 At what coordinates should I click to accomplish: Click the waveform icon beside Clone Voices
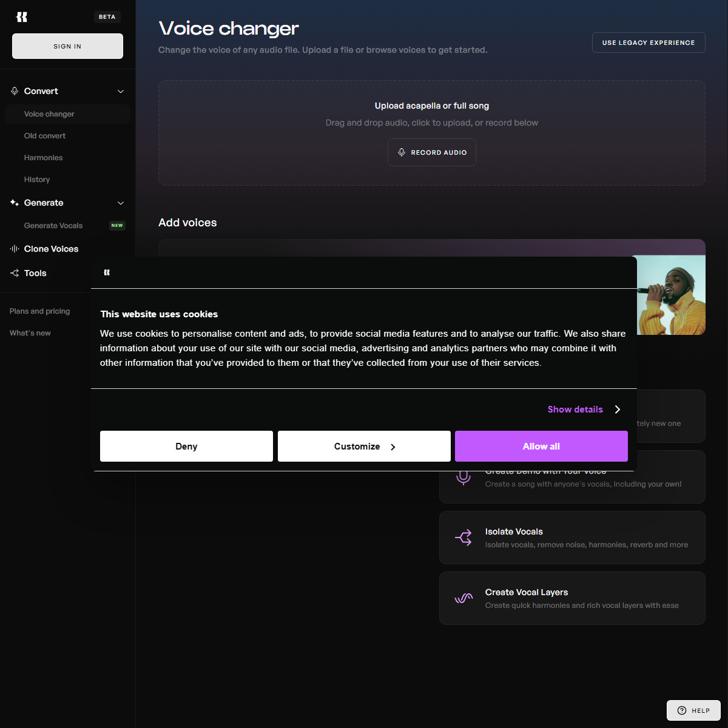pos(15,249)
